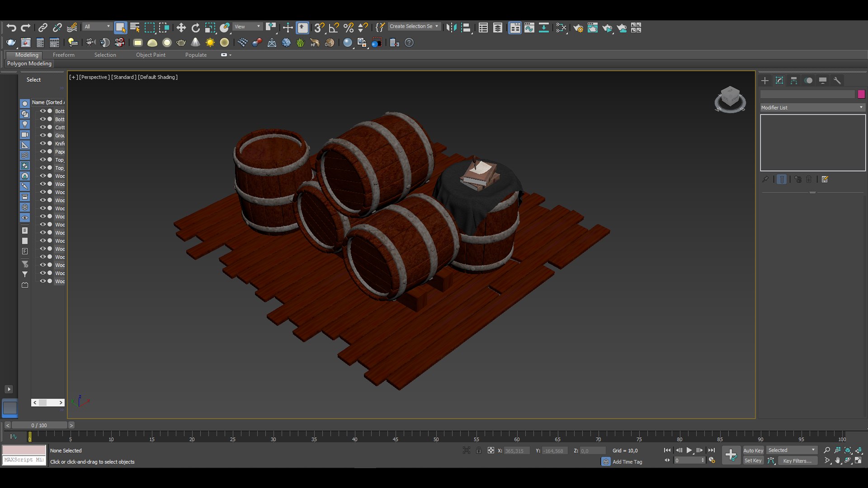868x488 pixels.
Task: Click the Select and Link chain icon
Action: coord(42,28)
